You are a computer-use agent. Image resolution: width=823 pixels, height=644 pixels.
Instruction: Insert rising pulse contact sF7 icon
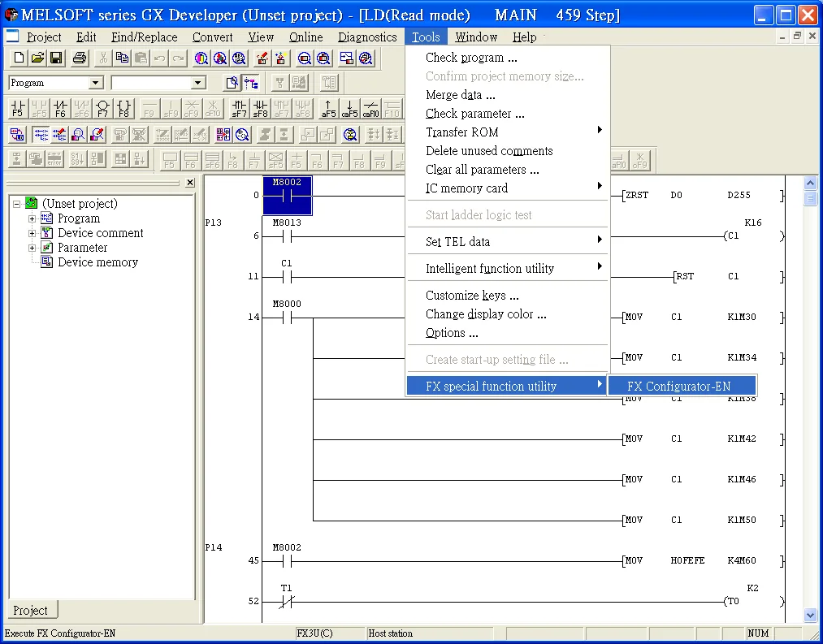(x=240, y=109)
